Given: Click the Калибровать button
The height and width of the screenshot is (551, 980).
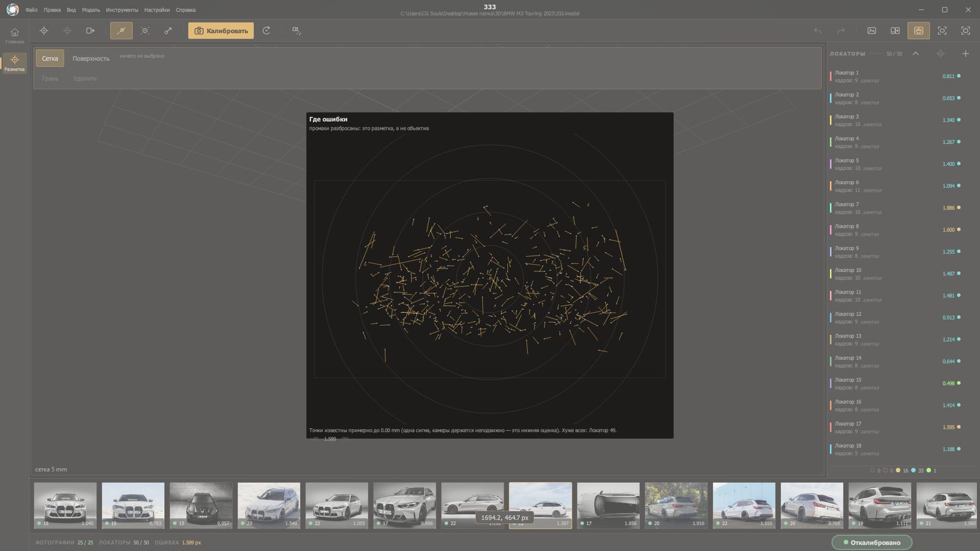Looking at the screenshot, I should [x=221, y=31].
